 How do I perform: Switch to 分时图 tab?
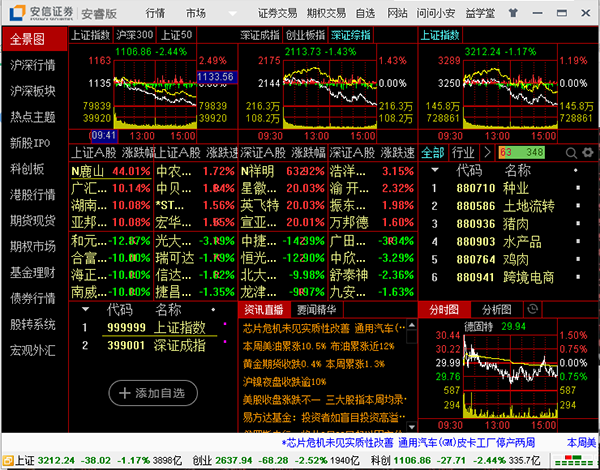tap(444, 310)
